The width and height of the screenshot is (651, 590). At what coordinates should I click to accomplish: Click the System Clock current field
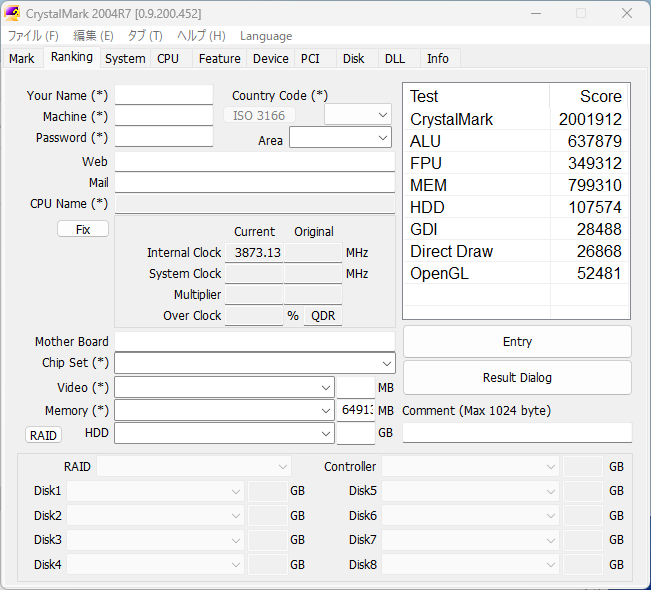click(254, 274)
